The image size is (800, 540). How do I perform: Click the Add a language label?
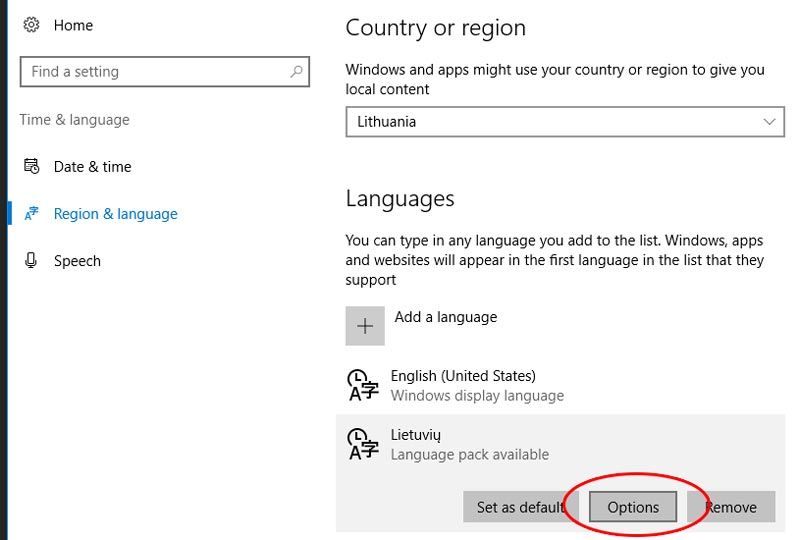click(x=445, y=317)
